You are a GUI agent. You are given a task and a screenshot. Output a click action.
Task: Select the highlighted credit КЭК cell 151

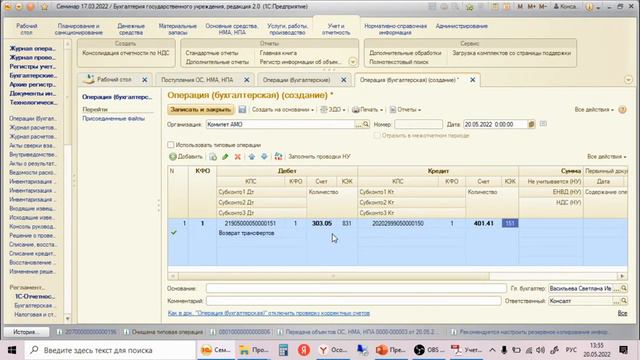[x=510, y=223]
